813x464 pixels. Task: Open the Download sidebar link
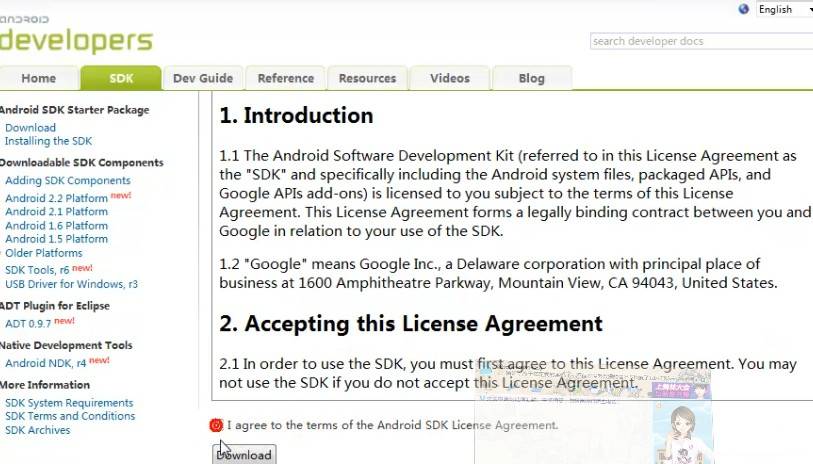pyautogui.click(x=31, y=128)
